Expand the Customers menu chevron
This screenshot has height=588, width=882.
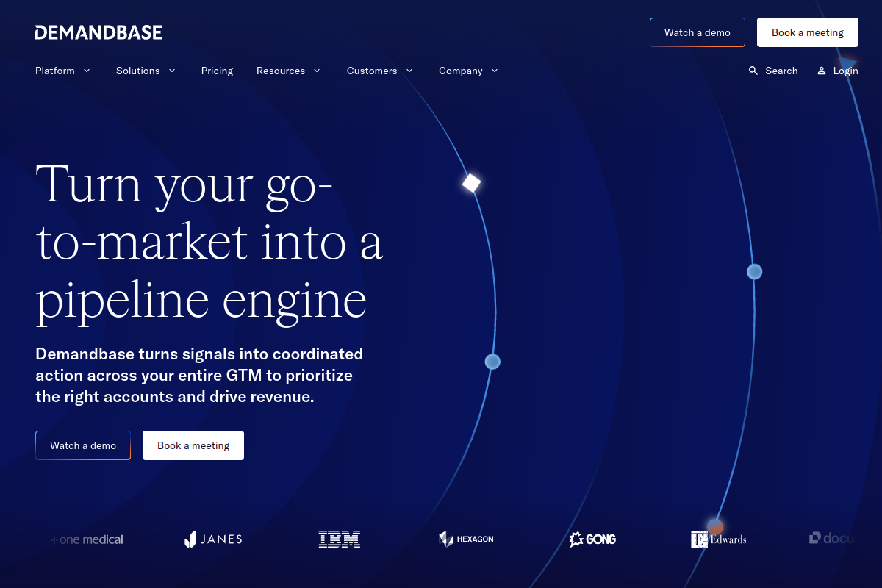click(409, 71)
